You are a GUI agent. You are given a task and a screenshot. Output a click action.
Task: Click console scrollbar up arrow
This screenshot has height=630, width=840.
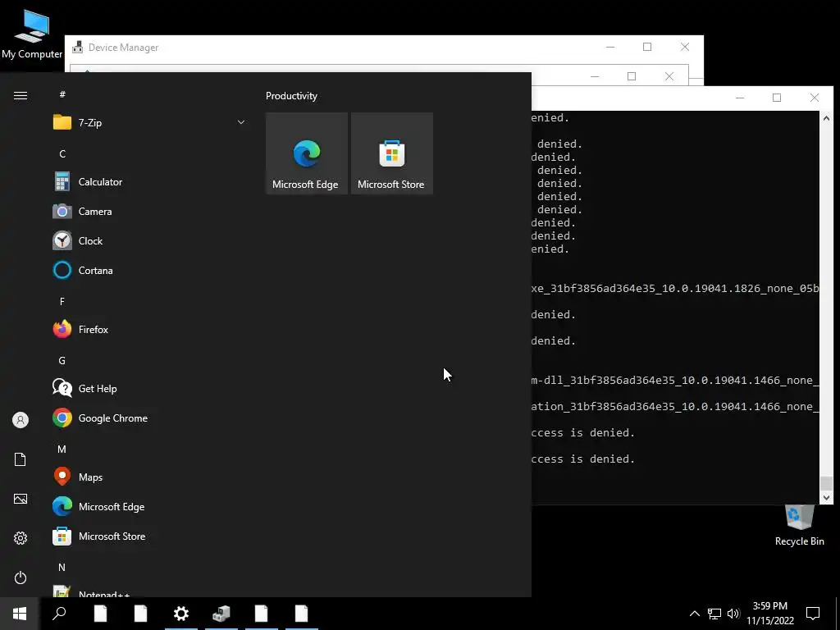(826, 118)
